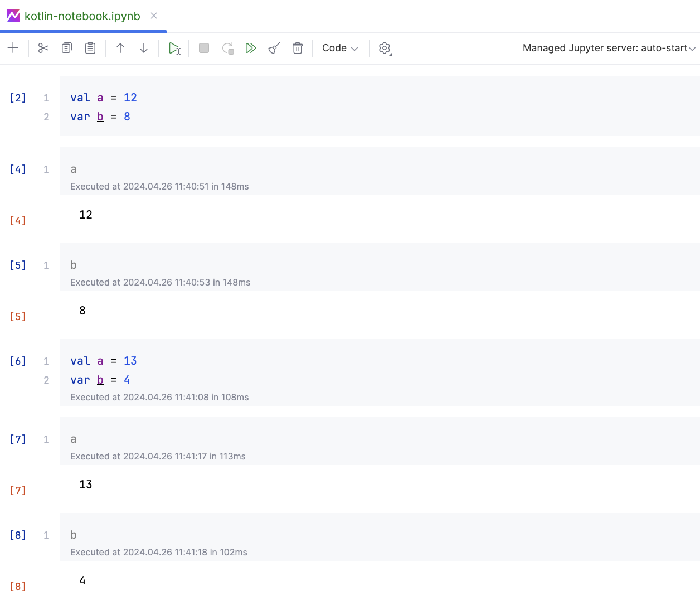Restart the Jupyter kernel
The image size is (700, 600).
point(227,48)
